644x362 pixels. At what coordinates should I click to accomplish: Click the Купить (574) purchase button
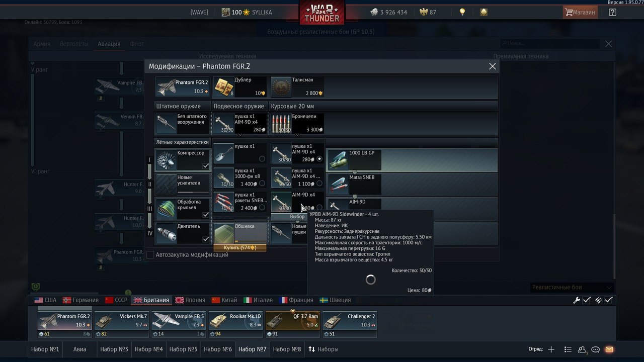(x=240, y=248)
